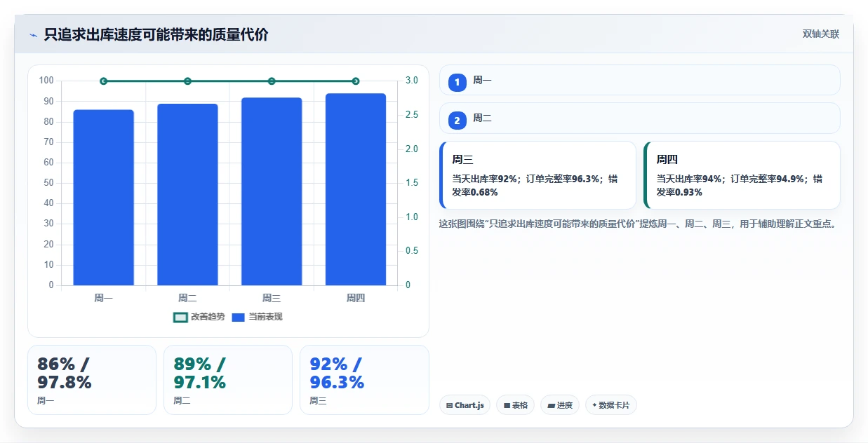
Task: Click the 50 left-axis value
Action: coord(49,183)
